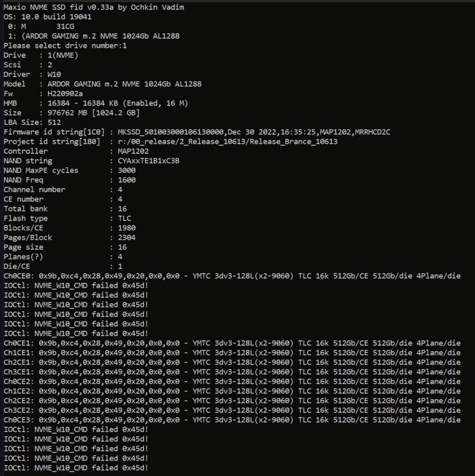This screenshot has width=475, height=476.
Task: Click the 'Ch3CE1:' flash ID line
Action: tap(232, 372)
